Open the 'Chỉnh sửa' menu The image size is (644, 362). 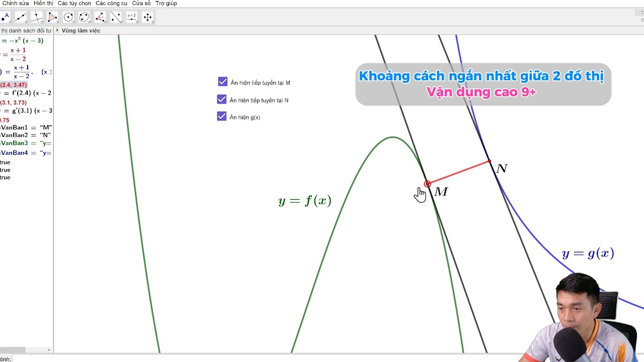coord(16,4)
